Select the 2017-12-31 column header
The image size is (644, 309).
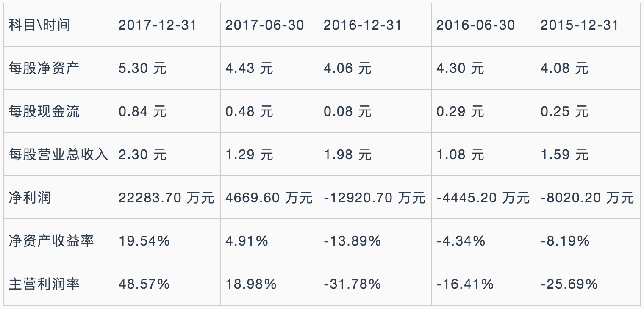158,25
